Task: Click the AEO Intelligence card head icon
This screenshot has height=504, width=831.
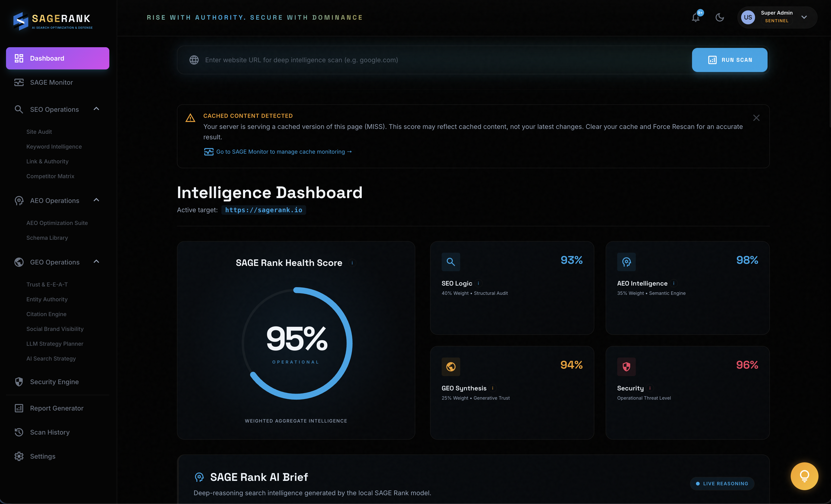Action: coord(626,262)
